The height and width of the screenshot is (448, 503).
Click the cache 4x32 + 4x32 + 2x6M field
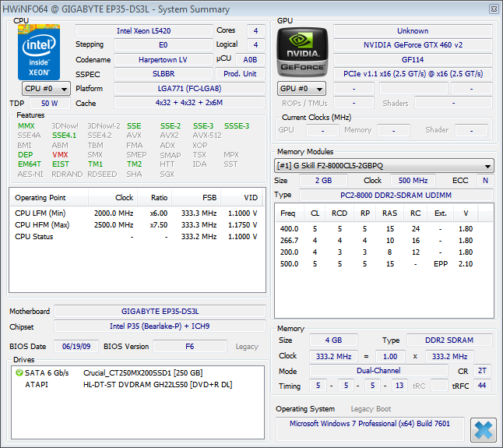click(x=189, y=103)
